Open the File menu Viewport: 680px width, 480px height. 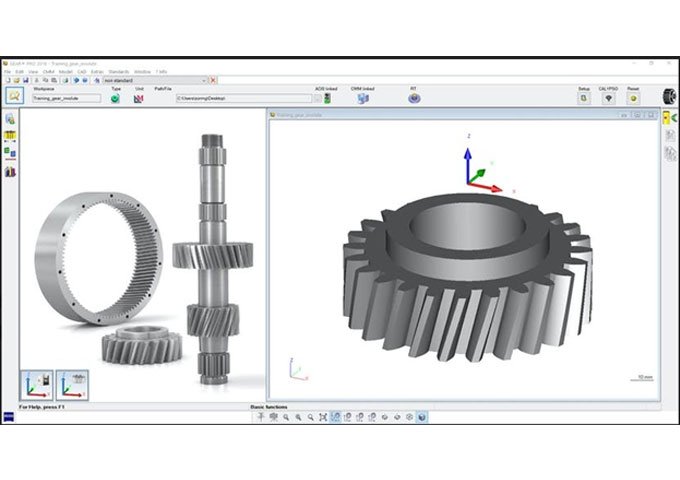[x=8, y=72]
